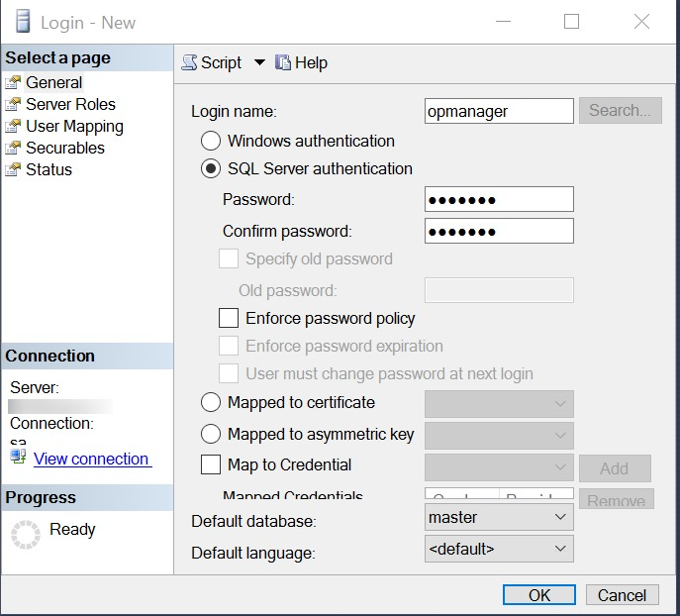Click the General page icon
This screenshot has height=616, width=680.
pyautogui.click(x=13, y=82)
